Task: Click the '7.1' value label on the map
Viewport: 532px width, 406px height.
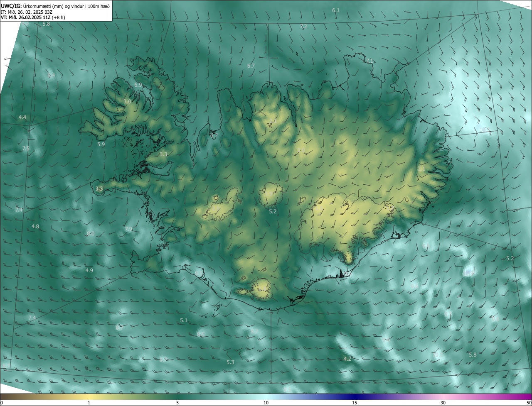Action: pyautogui.click(x=369, y=61)
